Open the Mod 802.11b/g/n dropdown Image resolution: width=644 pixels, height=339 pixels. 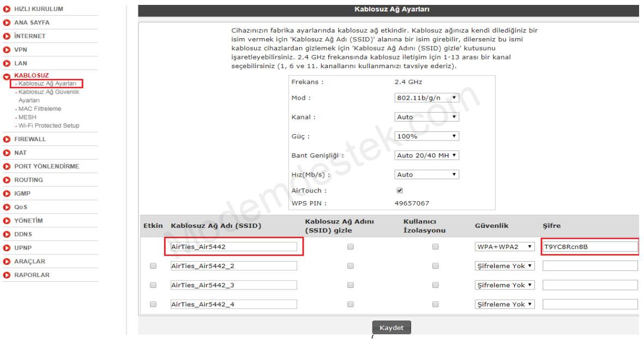[426, 99]
